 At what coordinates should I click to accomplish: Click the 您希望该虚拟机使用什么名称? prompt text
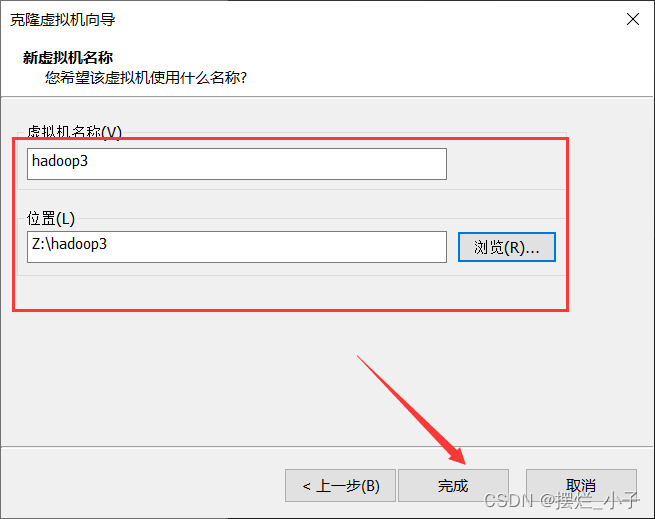point(146,78)
